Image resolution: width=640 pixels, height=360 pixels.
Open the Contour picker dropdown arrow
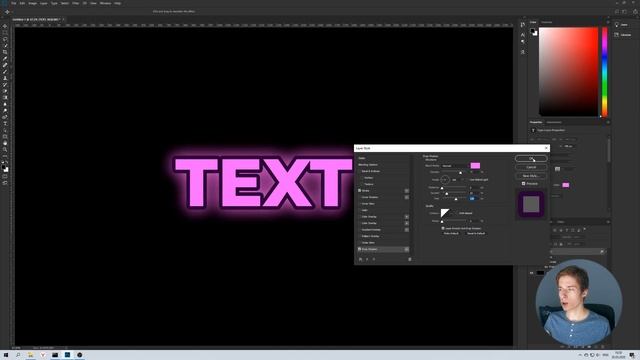coord(452,213)
